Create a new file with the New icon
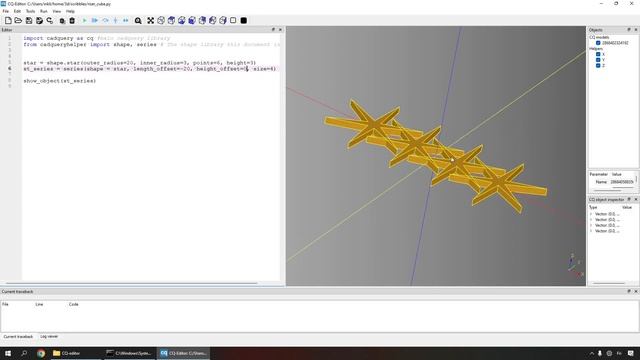Image resolution: width=640 pixels, height=360 pixels. (8, 20)
